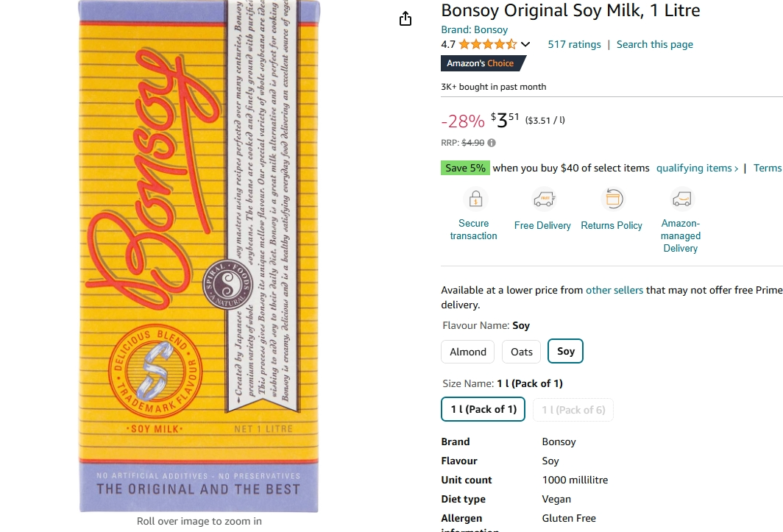Open the Secure transaction padlock icon
The image size is (783, 532).
475,199
